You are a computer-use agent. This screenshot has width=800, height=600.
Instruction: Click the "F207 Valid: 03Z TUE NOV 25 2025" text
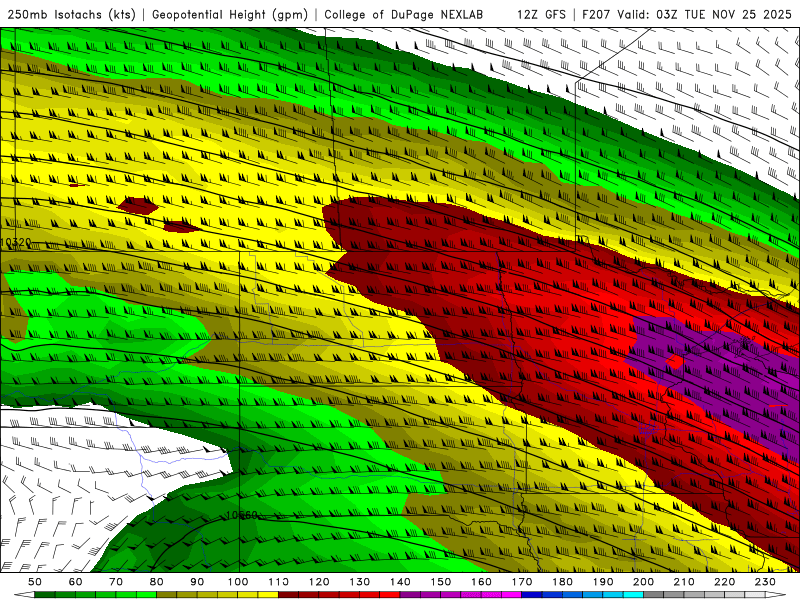point(687,14)
